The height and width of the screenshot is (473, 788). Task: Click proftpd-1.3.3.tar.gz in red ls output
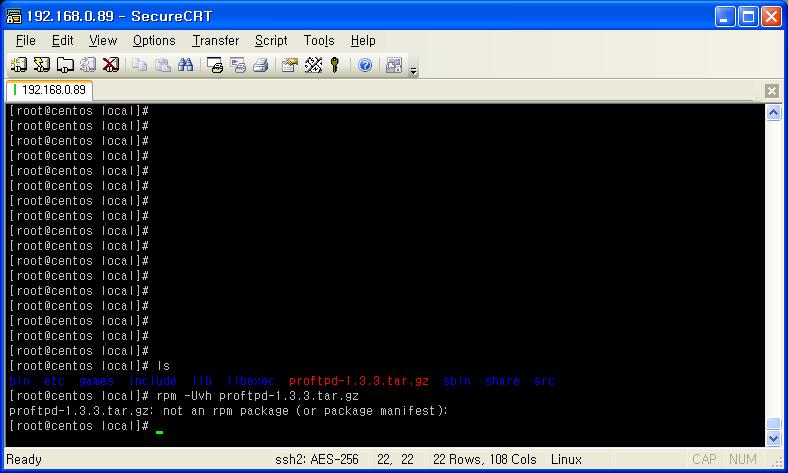(359, 381)
